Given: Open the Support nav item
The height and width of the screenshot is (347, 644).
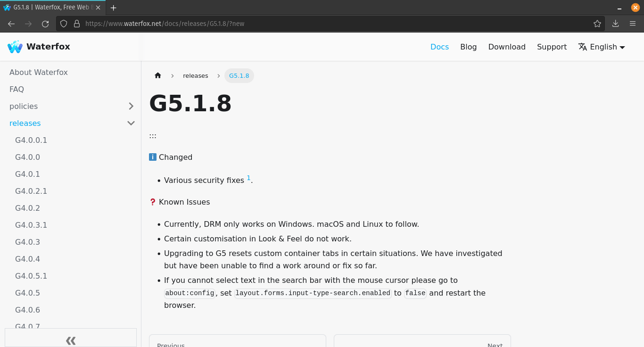Looking at the screenshot, I should 552,47.
